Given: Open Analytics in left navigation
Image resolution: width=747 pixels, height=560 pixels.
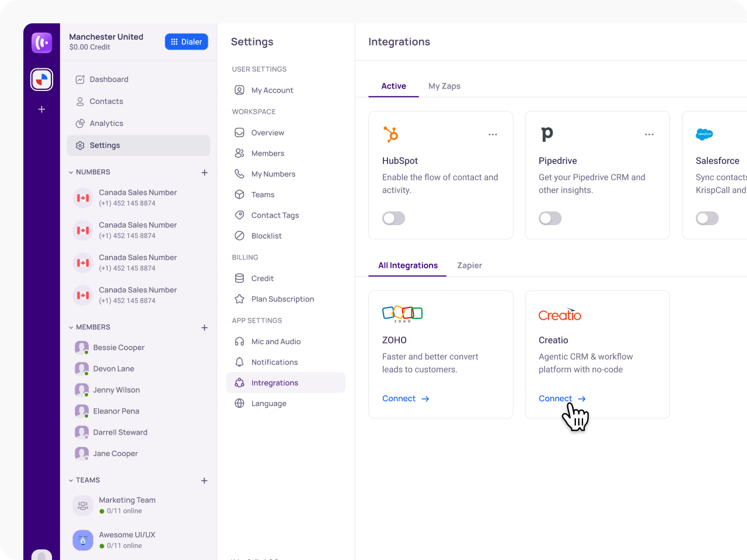Looking at the screenshot, I should pyautogui.click(x=138, y=124).
